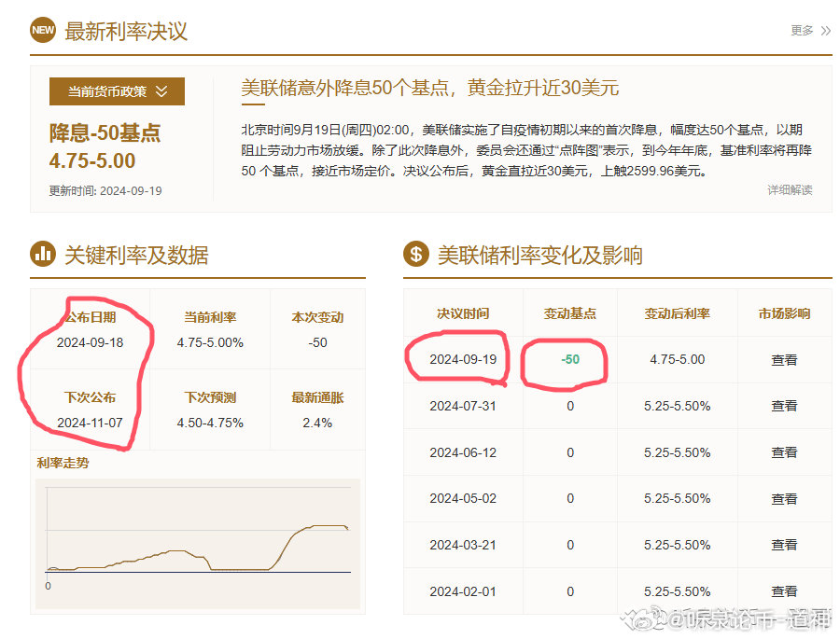This screenshot has height=639, width=840.
Task: Click the 利率走势 line chart
Action: point(198,543)
